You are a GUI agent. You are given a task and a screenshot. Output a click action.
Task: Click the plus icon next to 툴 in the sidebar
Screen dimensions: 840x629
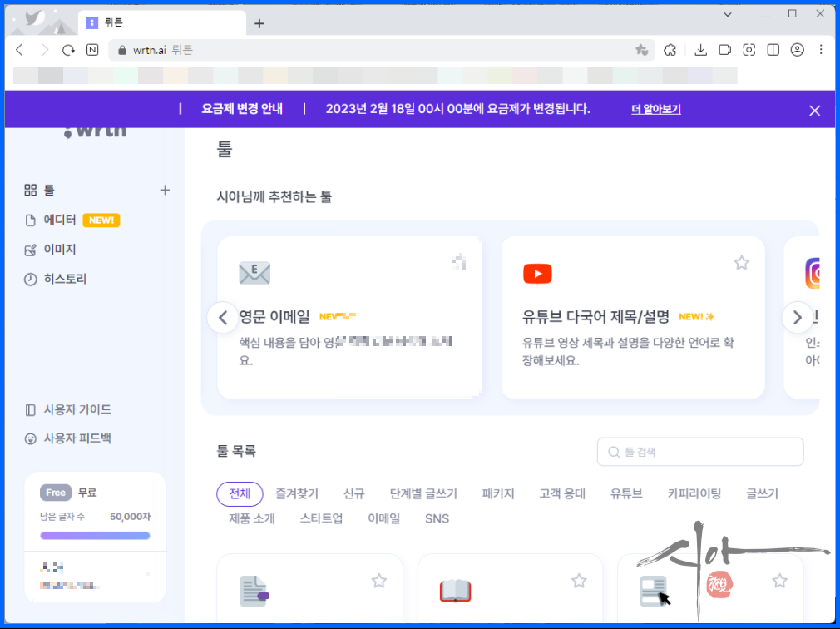(x=165, y=191)
